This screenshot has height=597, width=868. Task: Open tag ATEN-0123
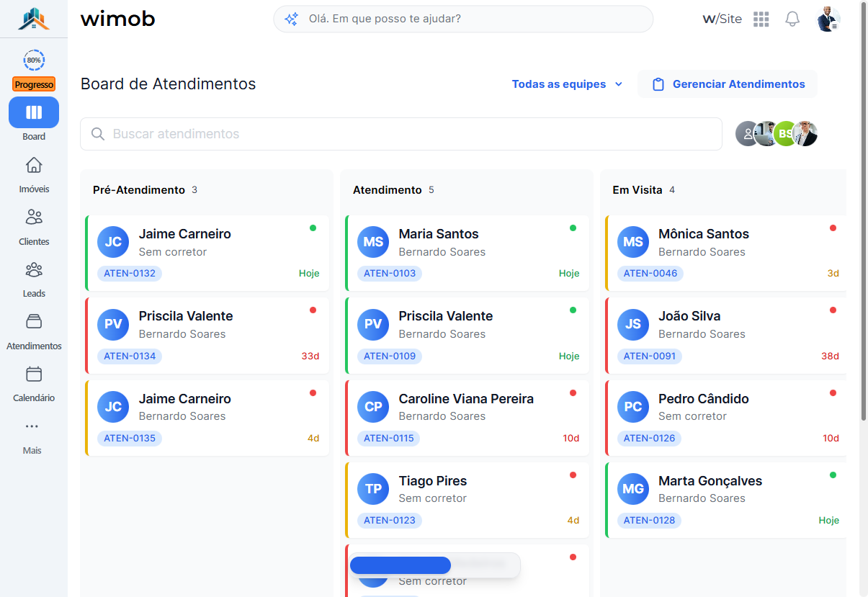(x=390, y=521)
